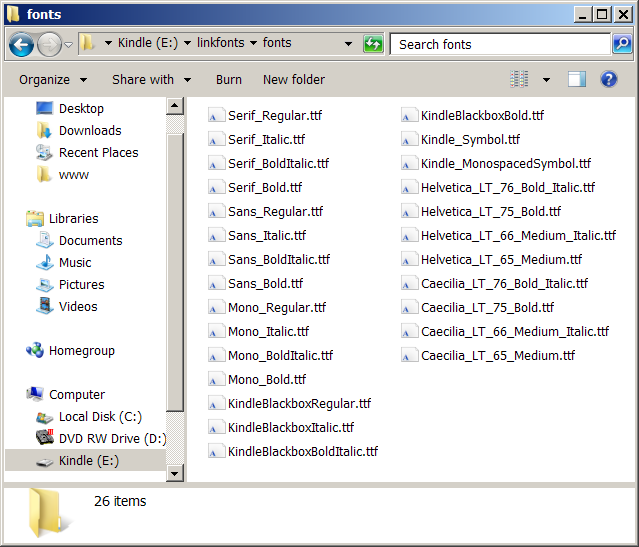Screen dimensions: 639x547
Task: Toggle the preview pane icon
Action: (x=577, y=79)
